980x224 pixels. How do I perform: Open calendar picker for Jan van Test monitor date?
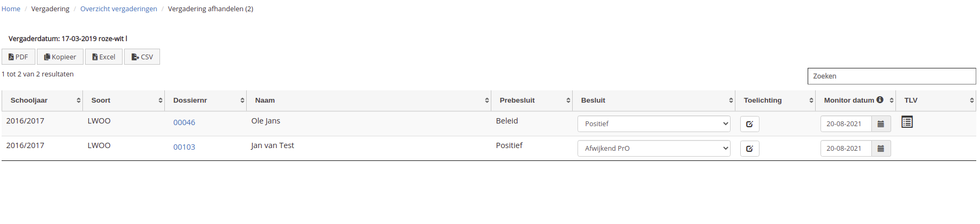point(880,149)
